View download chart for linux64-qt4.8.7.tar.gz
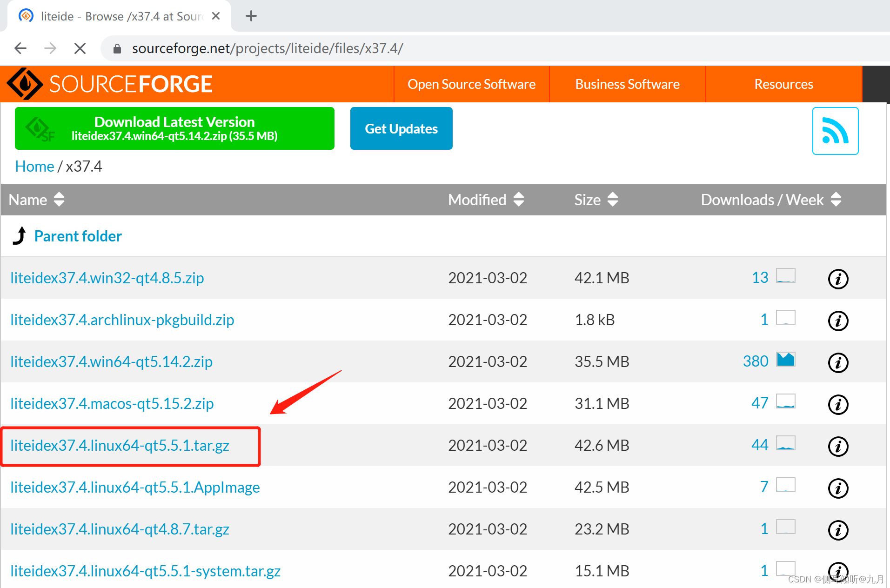This screenshot has height=588, width=890. tap(786, 527)
